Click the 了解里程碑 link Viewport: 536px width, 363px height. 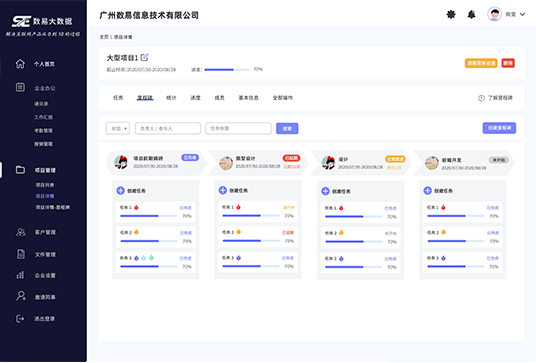[500, 98]
